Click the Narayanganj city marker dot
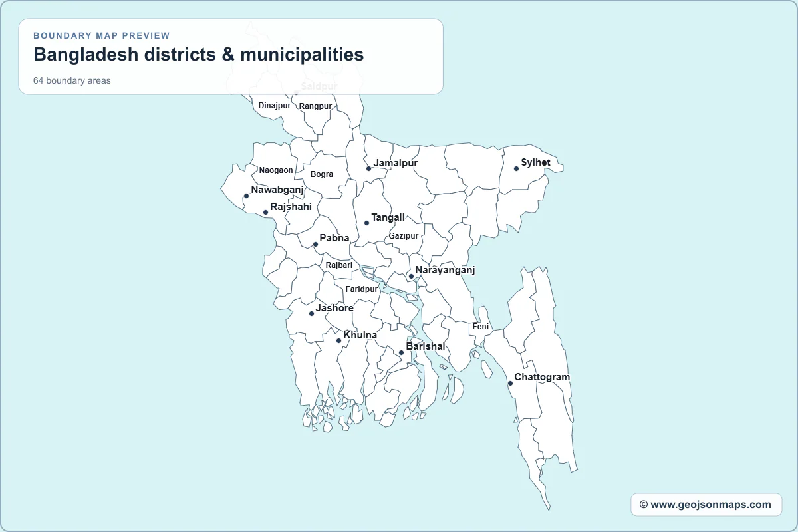 click(411, 276)
